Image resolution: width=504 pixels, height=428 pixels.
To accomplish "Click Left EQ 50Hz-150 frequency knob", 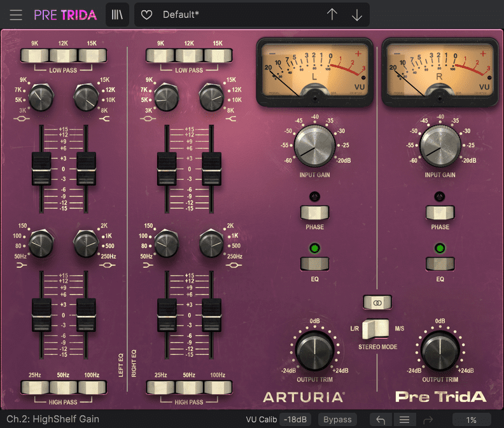I will (41, 243).
